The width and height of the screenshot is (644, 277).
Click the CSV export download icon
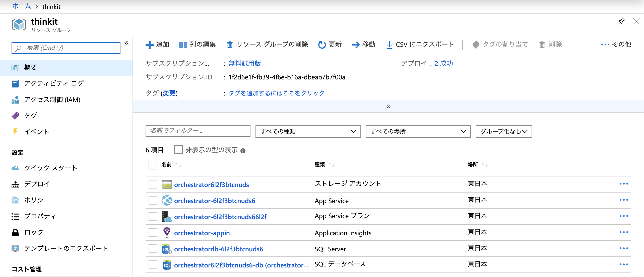[389, 45]
